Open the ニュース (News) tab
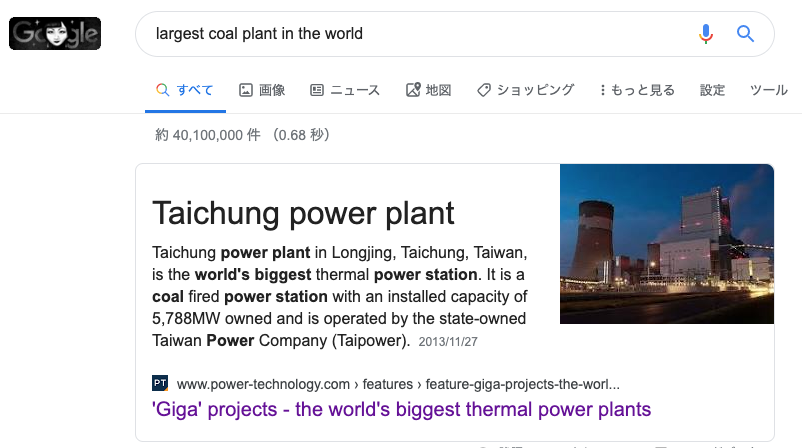 pos(345,90)
